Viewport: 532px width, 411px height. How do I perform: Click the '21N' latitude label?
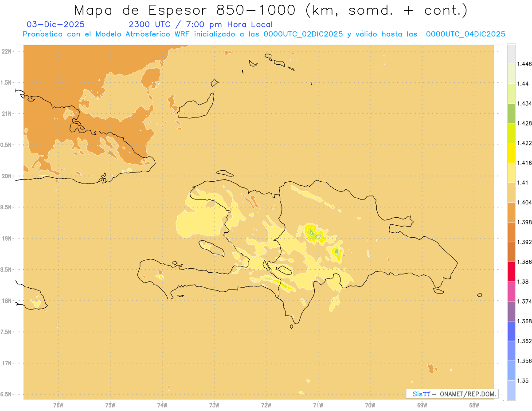7,114
